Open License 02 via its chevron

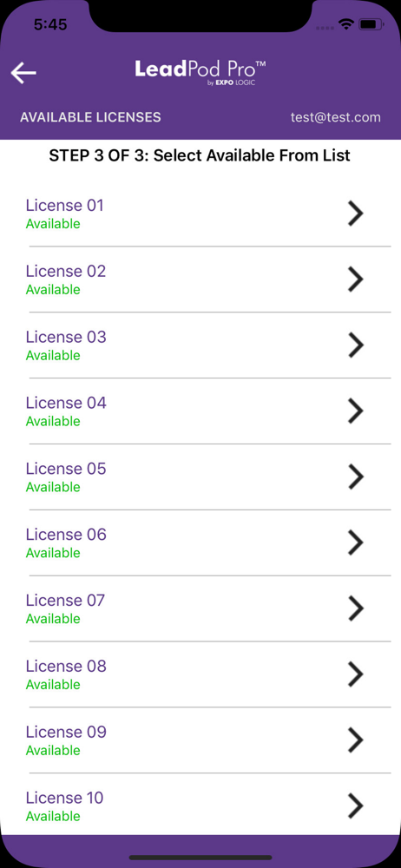click(356, 279)
